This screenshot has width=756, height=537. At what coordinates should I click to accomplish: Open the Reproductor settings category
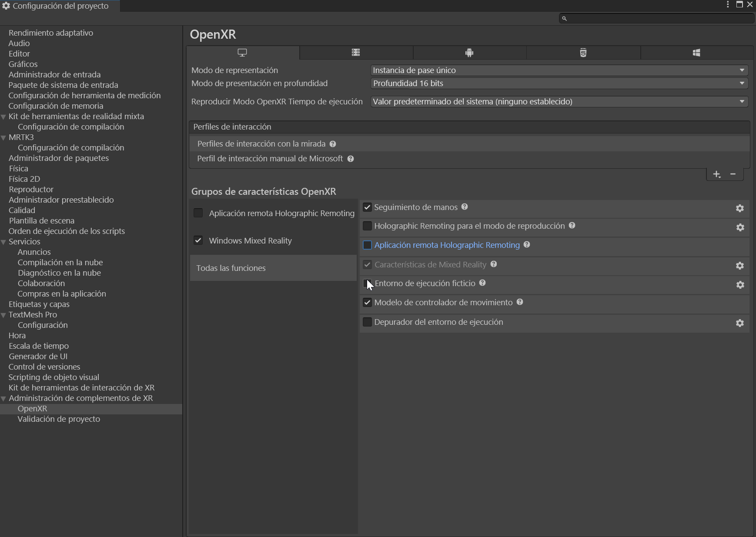pyautogui.click(x=31, y=189)
